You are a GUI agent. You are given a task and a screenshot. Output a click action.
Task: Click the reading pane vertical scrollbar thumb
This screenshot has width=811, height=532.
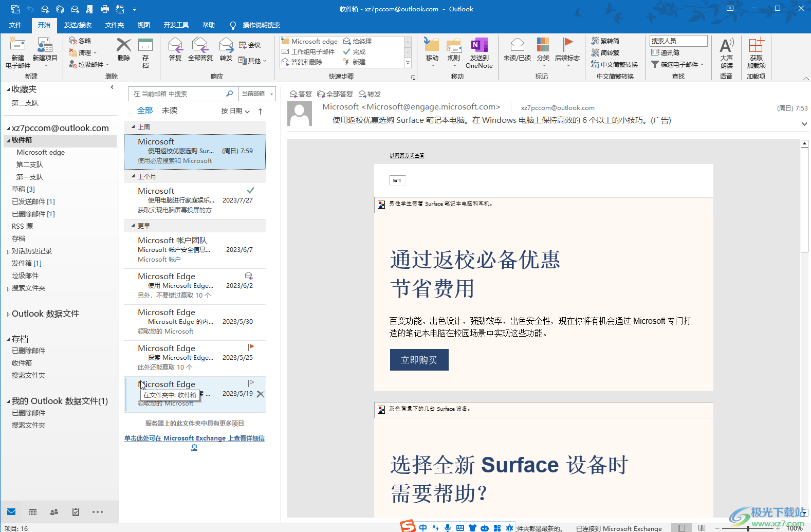tap(804, 200)
